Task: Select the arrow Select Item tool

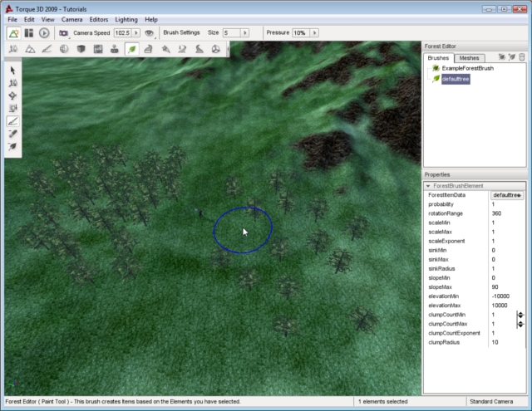Action: click(13, 71)
